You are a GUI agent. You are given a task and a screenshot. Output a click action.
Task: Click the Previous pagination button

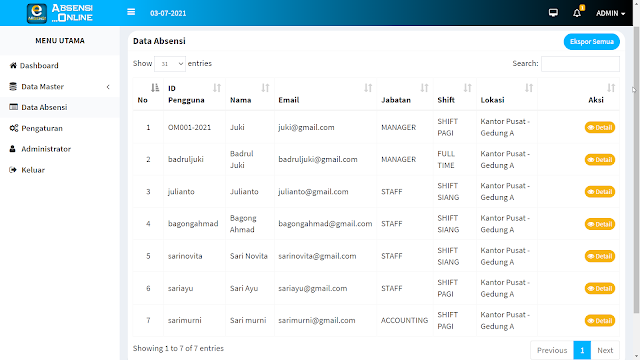(x=552, y=350)
